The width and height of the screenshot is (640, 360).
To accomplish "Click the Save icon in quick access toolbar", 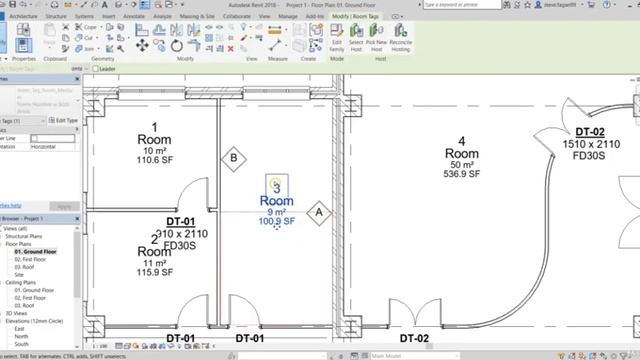I will 13,4.
